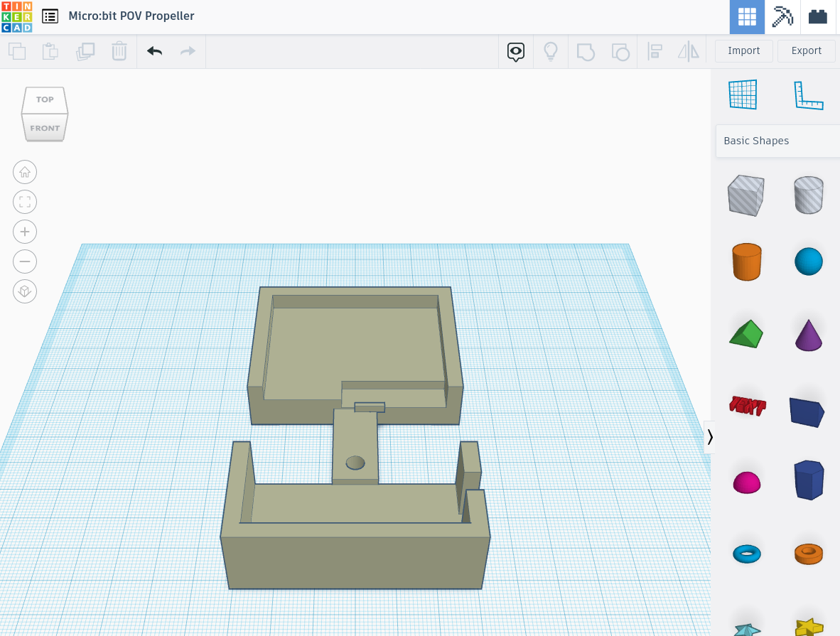Click the Duplicate and repeat icon
The image size is (840, 636).
[x=85, y=51]
